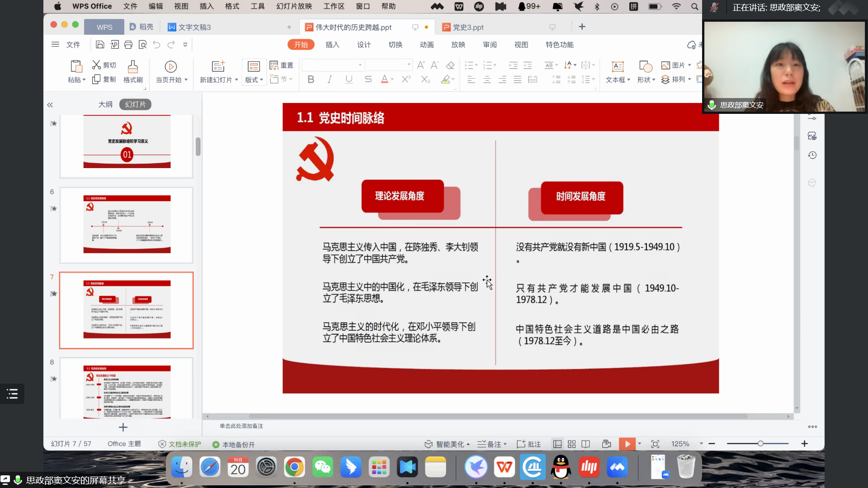Toggle normal view mode icon

[557, 444]
